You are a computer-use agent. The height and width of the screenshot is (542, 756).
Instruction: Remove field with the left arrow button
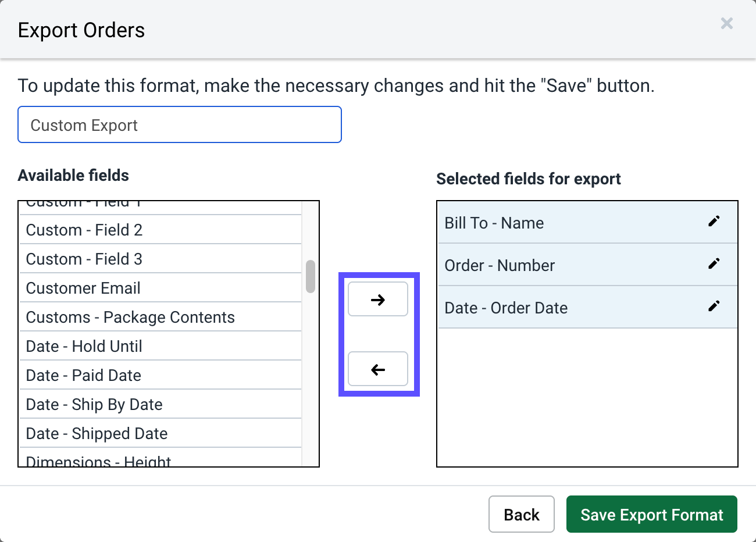[x=378, y=369]
